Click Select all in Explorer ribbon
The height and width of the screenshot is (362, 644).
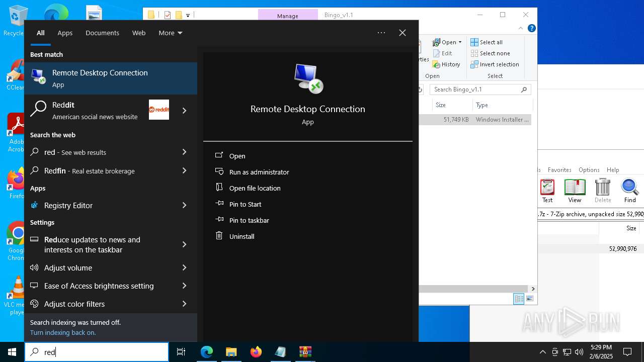(487, 42)
